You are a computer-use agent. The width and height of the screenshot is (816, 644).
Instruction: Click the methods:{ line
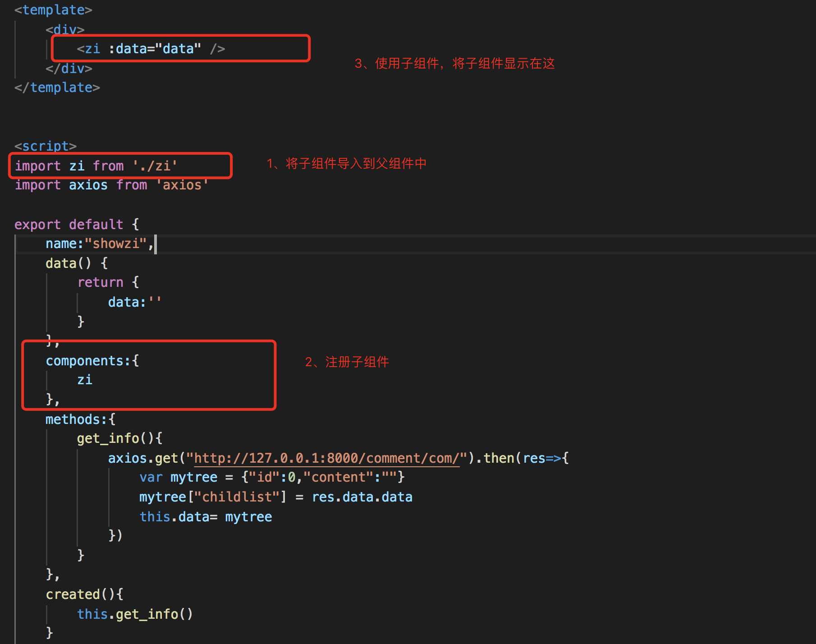[x=81, y=419]
